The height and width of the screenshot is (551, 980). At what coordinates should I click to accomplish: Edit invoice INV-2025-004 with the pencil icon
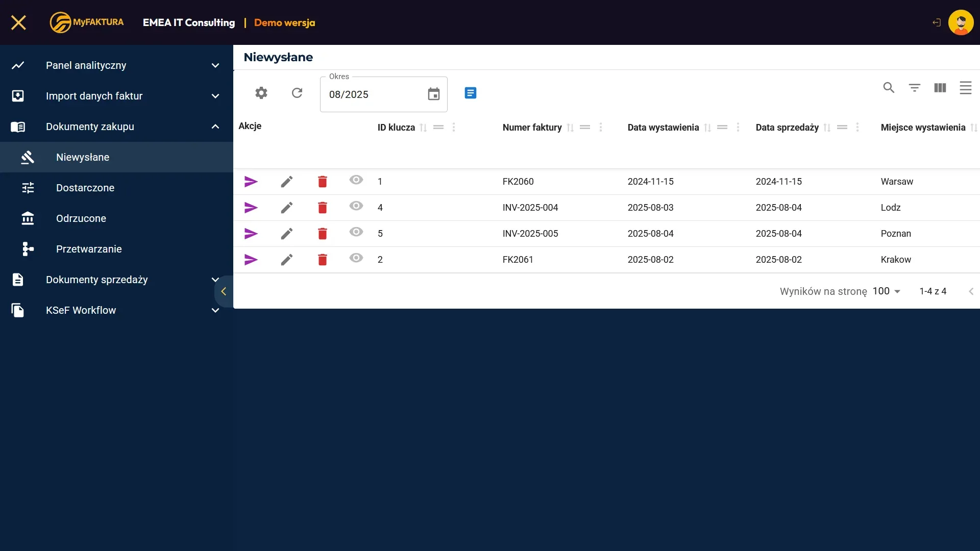[x=287, y=208]
